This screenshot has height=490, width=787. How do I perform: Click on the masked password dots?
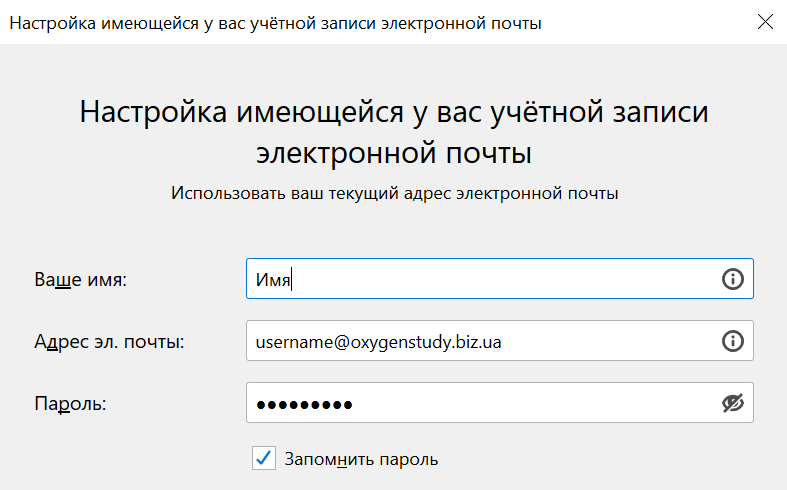(x=304, y=404)
